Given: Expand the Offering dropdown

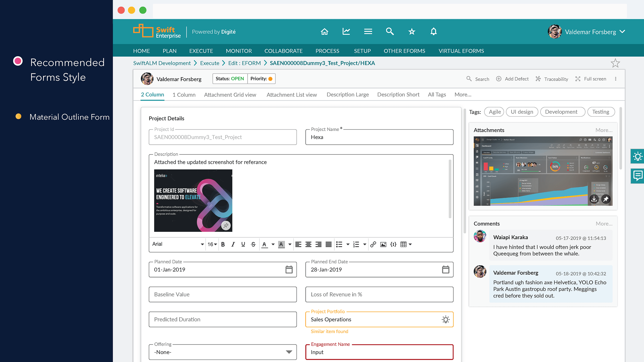Looking at the screenshot, I should pos(289,352).
